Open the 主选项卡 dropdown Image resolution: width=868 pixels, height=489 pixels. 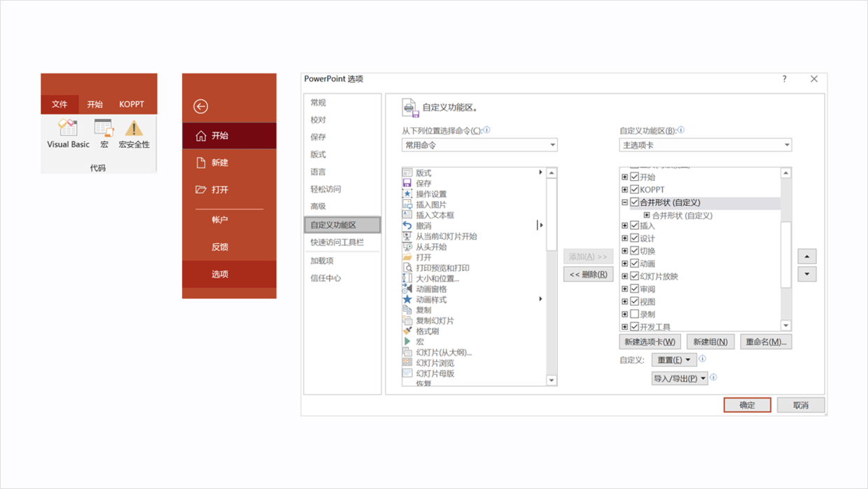(706, 145)
